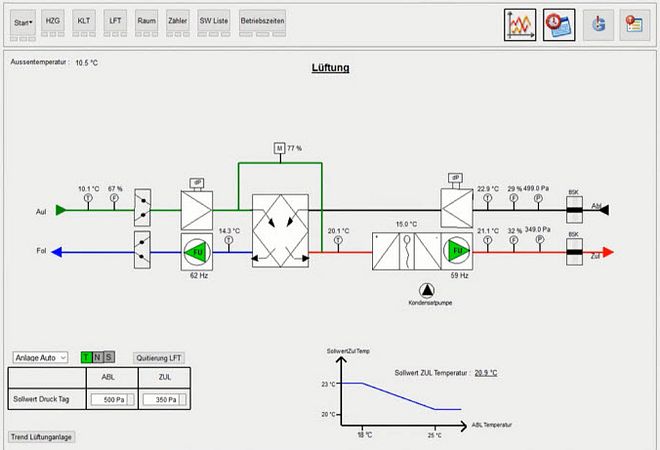Open the trend chart view icon
660x450 pixels.
(x=520, y=24)
